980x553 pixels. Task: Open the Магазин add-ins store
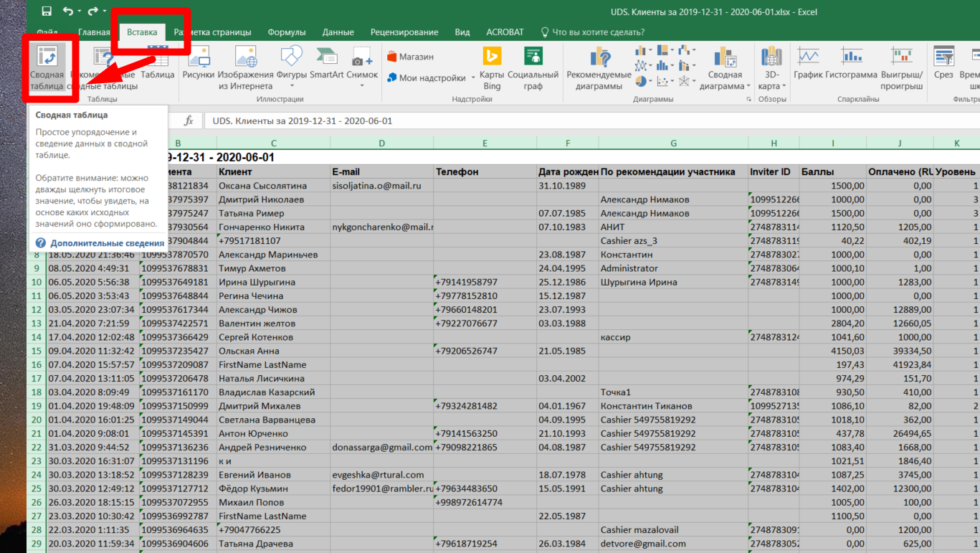tap(411, 57)
